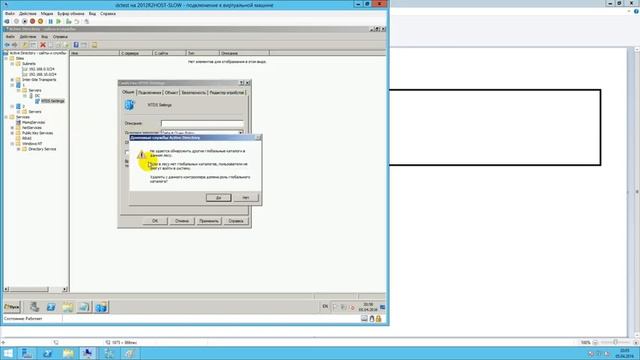This screenshot has height=360, width=640.
Task: Click the NTDS Settings icon in dialog
Action: 130,105
